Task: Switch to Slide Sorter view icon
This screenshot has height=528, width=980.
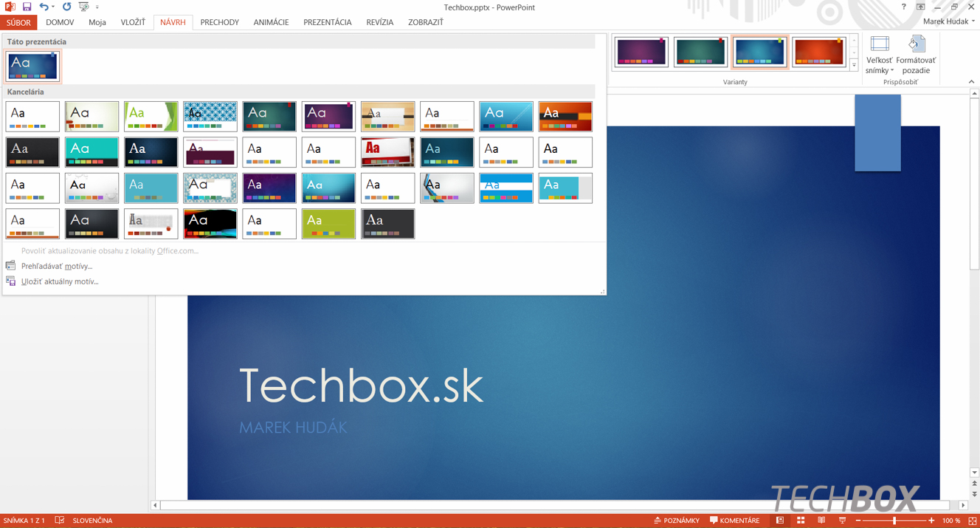Action: (x=801, y=521)
